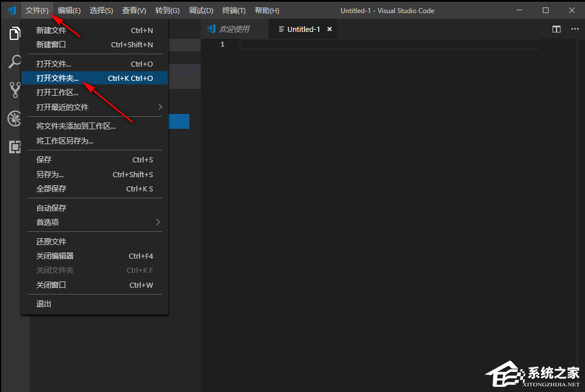Enable 自动保存 in the file menu
The image size is (585, 392).
point(49,207)
